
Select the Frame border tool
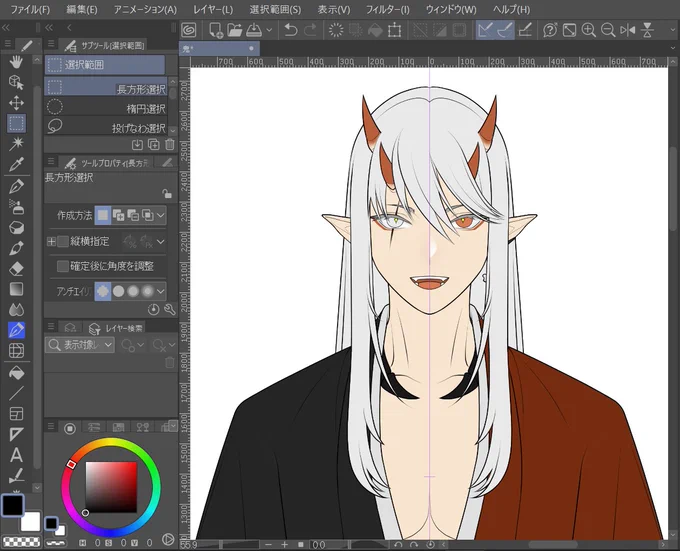click(x=16, y=414)
